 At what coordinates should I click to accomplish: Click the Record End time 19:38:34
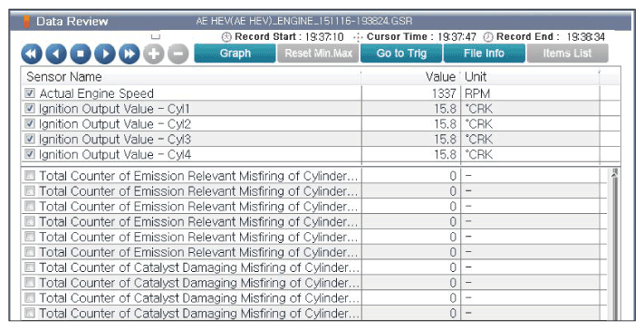coord(586,37)
